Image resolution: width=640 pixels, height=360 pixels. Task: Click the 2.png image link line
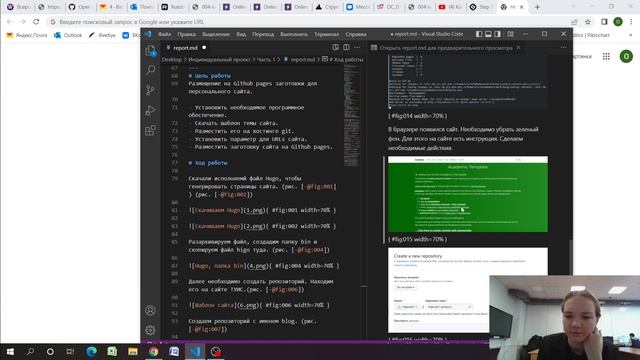262,226
